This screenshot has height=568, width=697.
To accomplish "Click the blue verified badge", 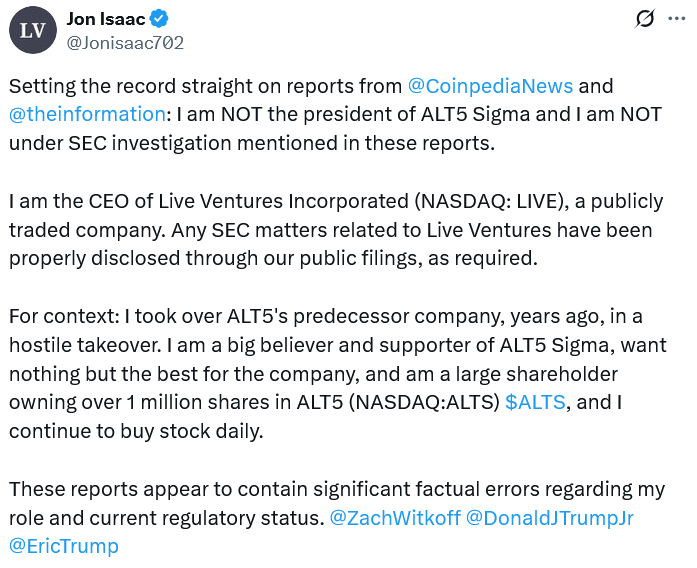I will click(x=159, y=18).
